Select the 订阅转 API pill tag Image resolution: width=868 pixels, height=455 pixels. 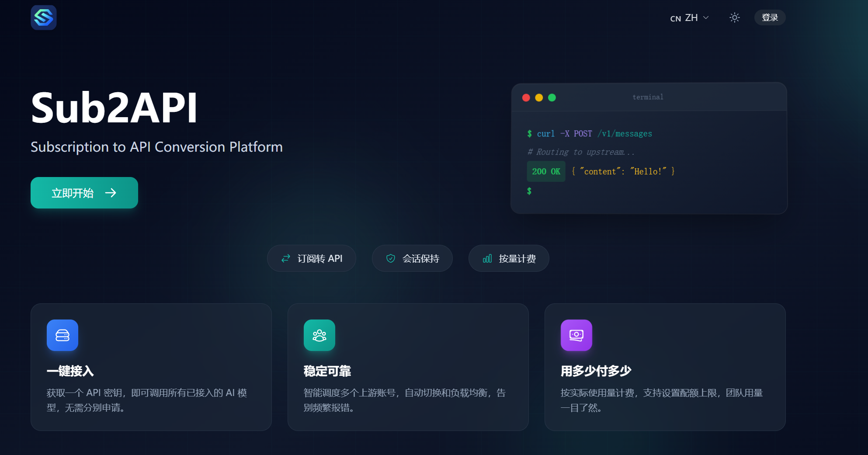[x=312, y=258]
